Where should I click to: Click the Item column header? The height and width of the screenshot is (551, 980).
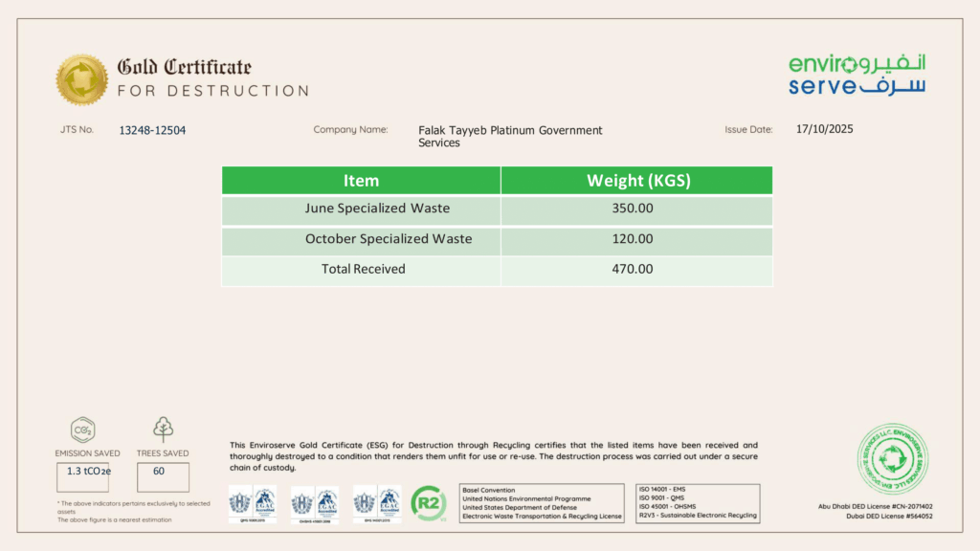(361, 181)
